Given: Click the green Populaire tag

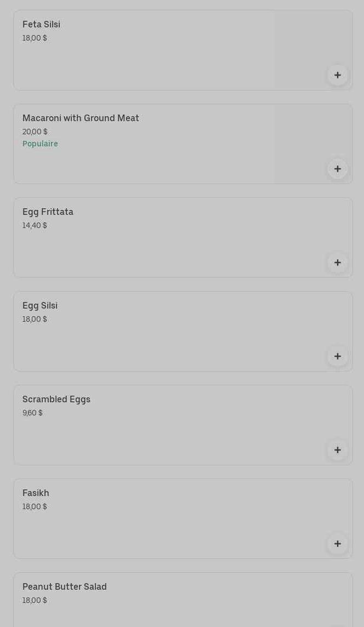Looking at the screenshot, I should tap(40, 144).
